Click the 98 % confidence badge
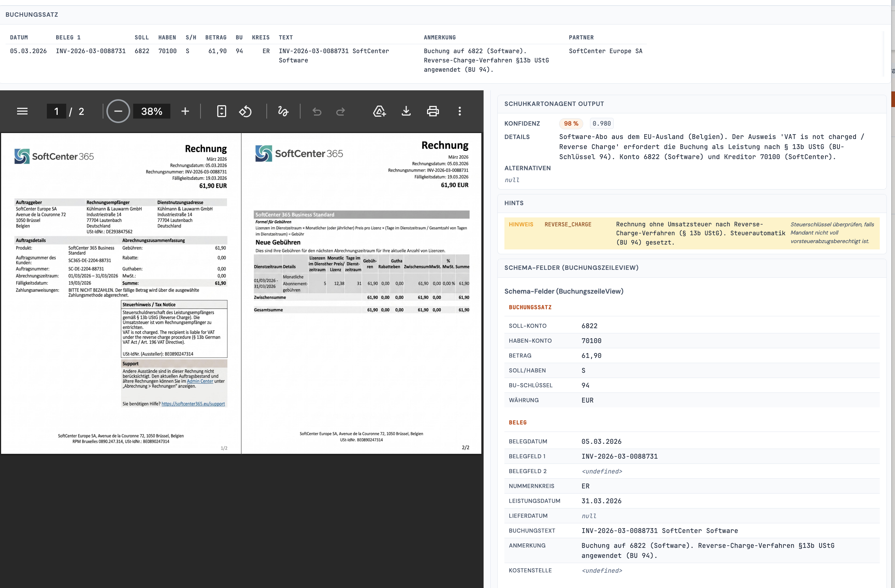Image resolution: width=895 pixels, height=588 pixels. (571, 124)
